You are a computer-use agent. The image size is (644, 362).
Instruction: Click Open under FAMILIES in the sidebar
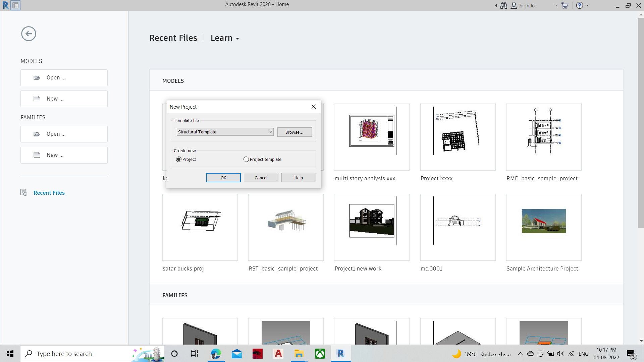[64, 134]
